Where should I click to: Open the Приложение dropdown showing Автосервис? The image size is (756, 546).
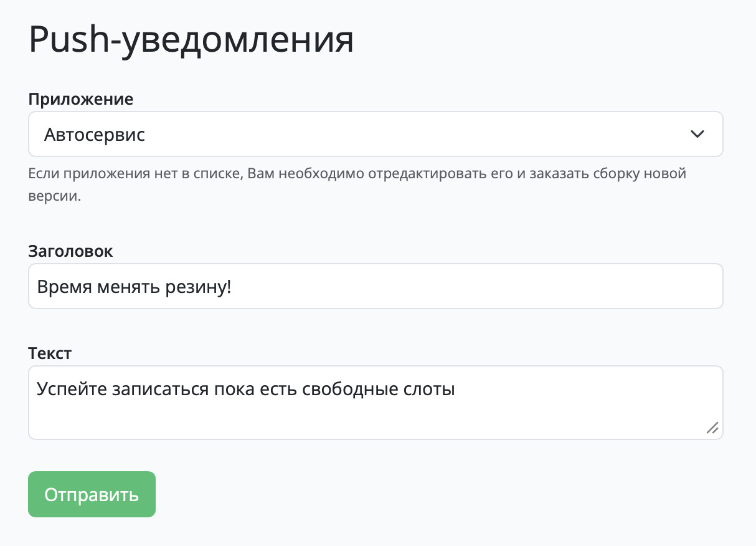pos(376,134)
